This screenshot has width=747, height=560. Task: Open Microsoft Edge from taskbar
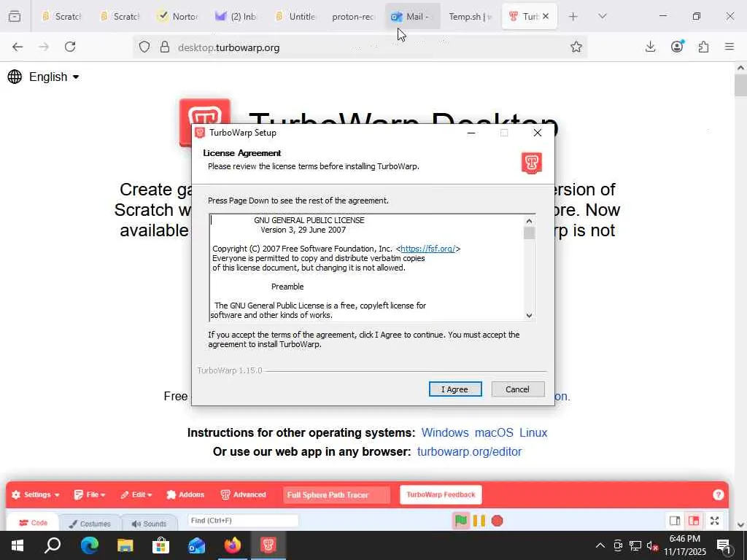89,545
